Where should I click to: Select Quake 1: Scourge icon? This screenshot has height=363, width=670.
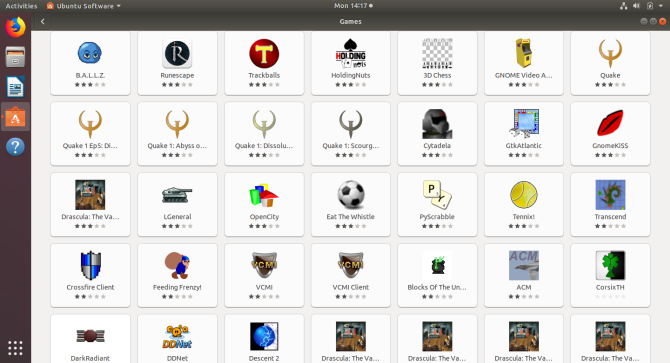tap(351, 124)
